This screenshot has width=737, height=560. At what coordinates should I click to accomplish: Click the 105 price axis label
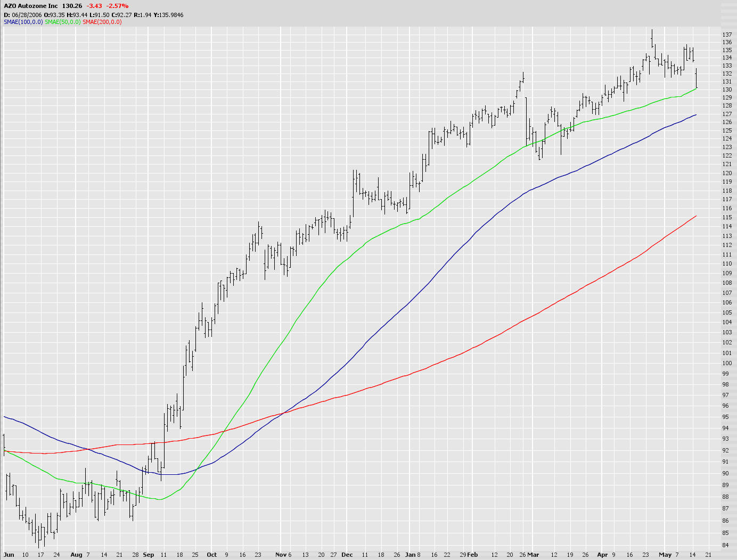click(727, 312)
